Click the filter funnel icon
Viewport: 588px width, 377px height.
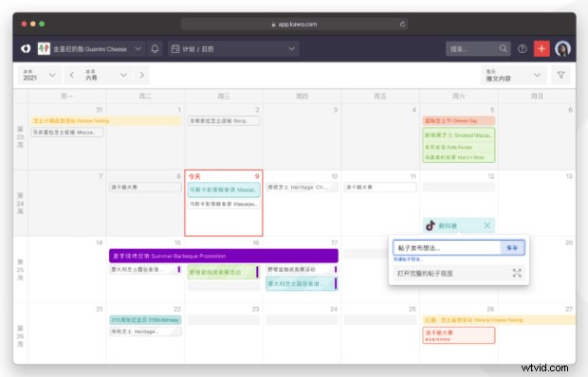pos(561,75)
